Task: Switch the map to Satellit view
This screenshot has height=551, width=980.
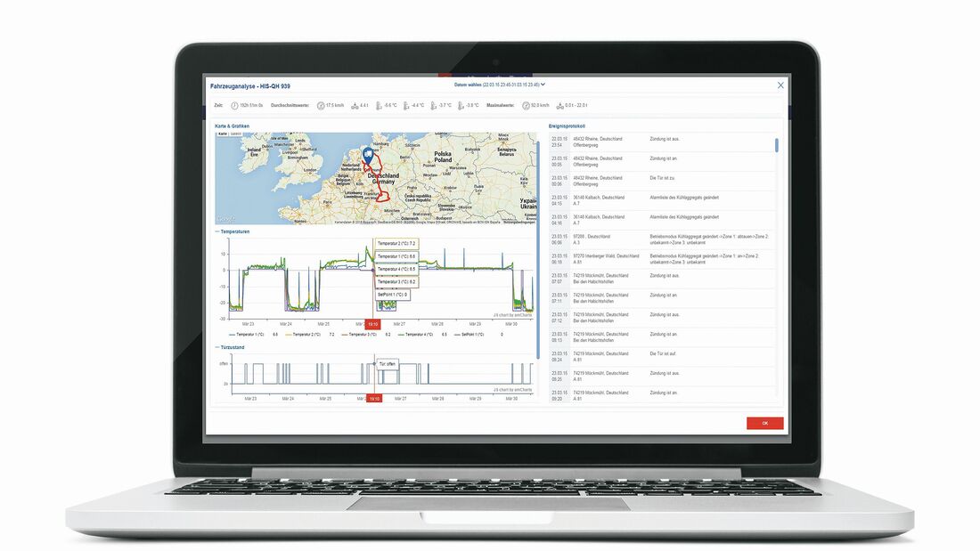Action: click(235, 134)
